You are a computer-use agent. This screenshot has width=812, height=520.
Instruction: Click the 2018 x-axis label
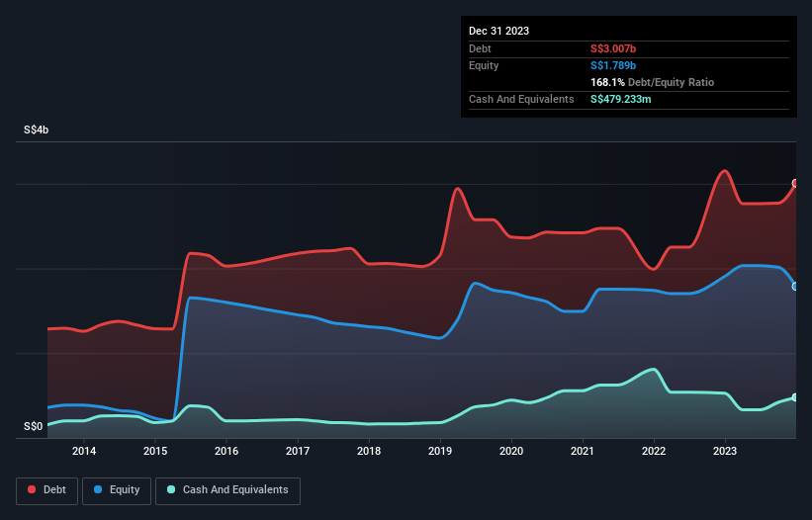coord(369,451)
